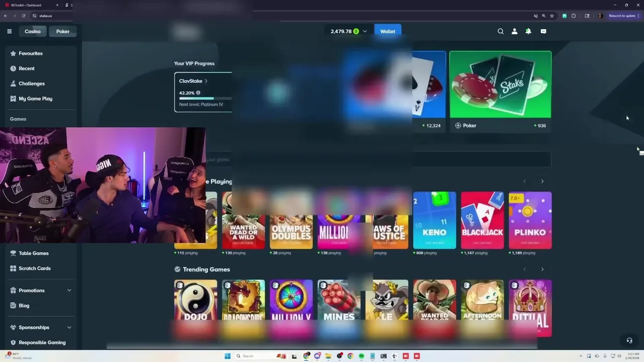Open the live support headset icon

tap(629, 340)
